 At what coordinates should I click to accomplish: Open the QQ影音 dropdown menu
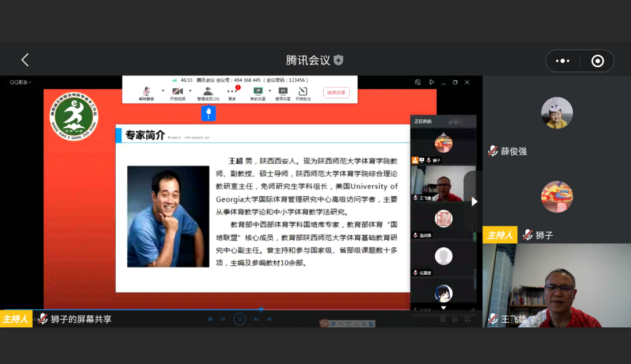click(20, 82)
